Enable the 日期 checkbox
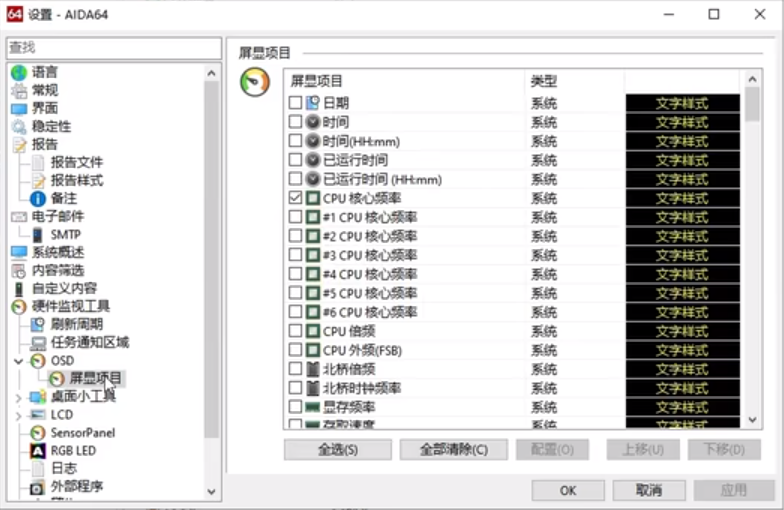Viewport: 784px width, 510px height. click(296, 103)
